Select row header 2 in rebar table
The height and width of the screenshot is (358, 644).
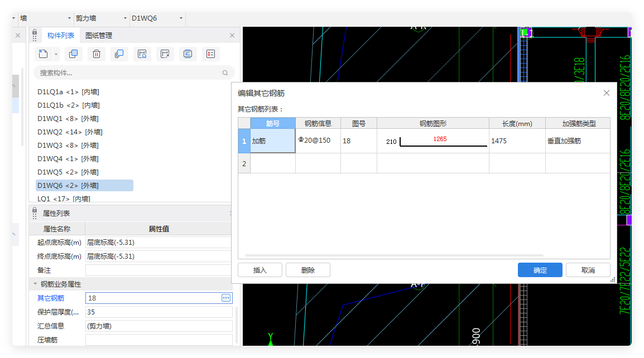(244, 163)
